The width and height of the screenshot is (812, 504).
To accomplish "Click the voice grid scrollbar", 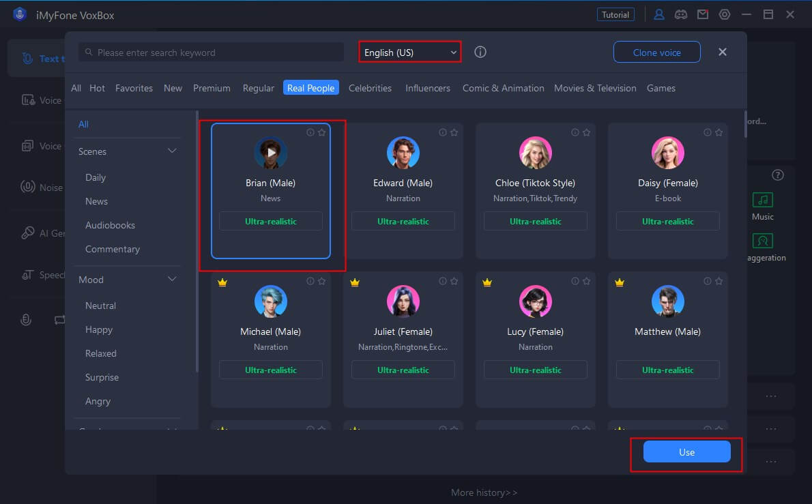I will [746, 124].
